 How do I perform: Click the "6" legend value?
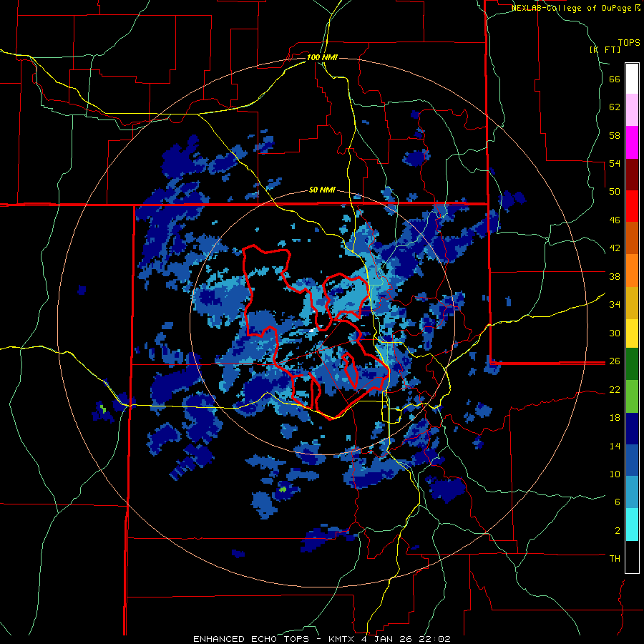point(618,502)
